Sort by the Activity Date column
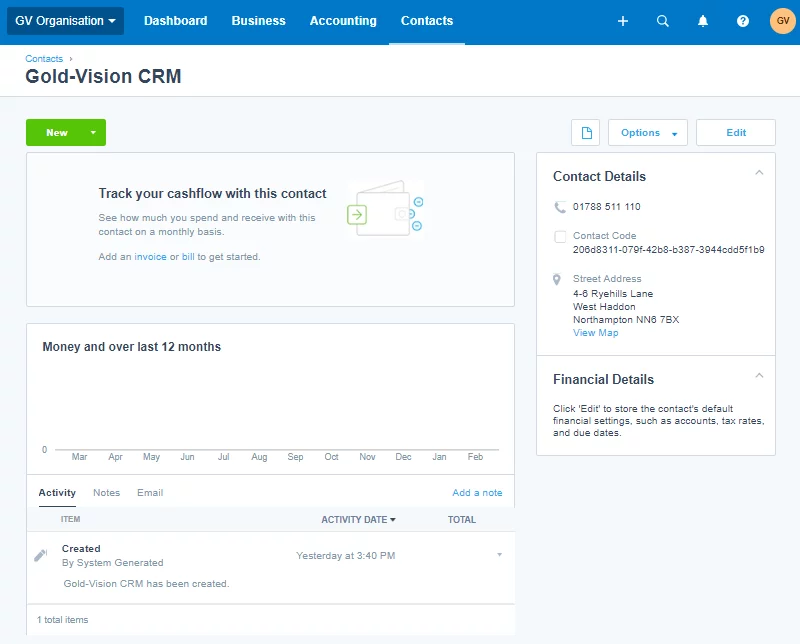 pos(358,519)
